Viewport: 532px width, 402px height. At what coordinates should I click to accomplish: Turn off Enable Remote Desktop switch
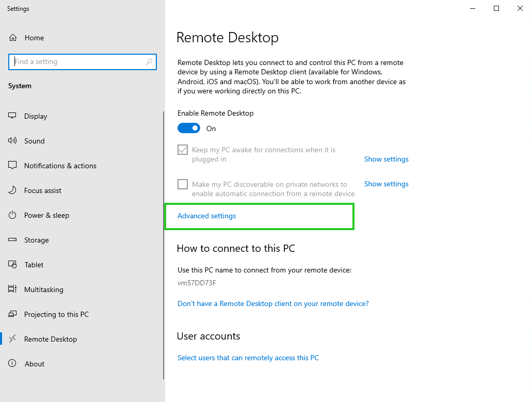click(x=189, y=128)
